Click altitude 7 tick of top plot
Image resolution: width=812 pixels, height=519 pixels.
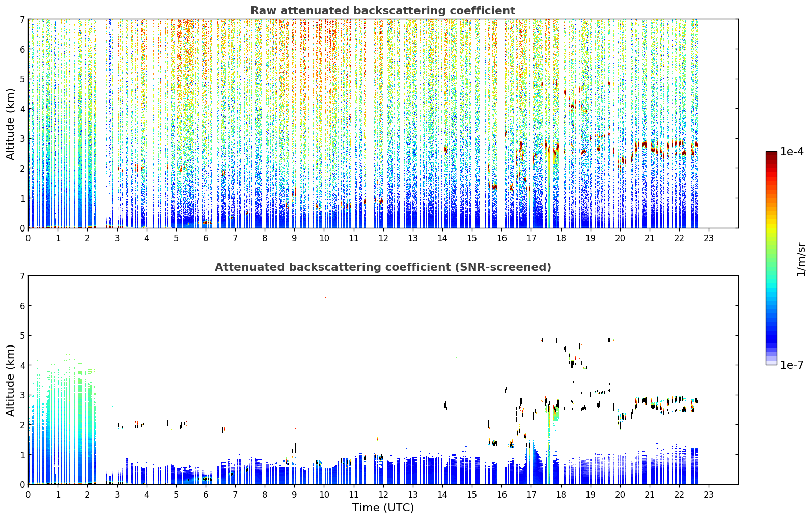pos(22,19)
